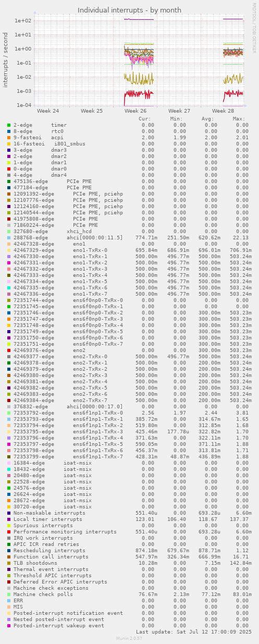Click the TLB shootdowns color swatch

click(x=9, y=563)
